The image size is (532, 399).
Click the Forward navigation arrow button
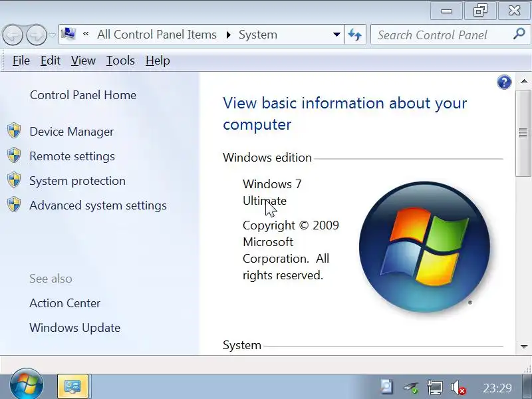(x=37, y=35)
